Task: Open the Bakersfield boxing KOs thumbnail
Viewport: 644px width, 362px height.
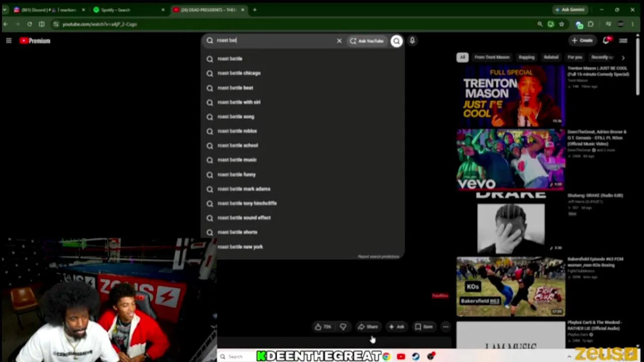Action: click(511, 287)
